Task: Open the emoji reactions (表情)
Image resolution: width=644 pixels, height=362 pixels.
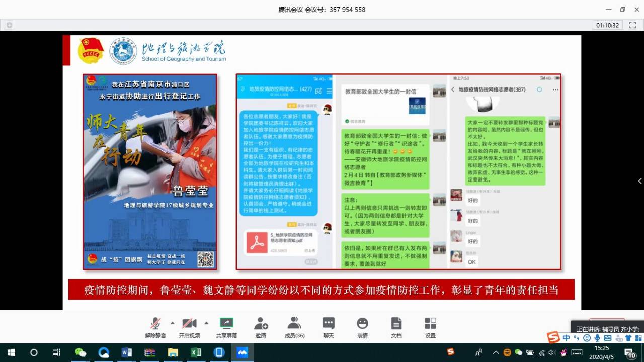Action: (362, 323)
